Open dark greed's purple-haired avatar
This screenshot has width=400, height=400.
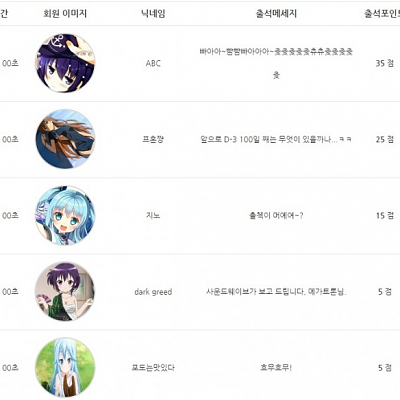point(65,291)
